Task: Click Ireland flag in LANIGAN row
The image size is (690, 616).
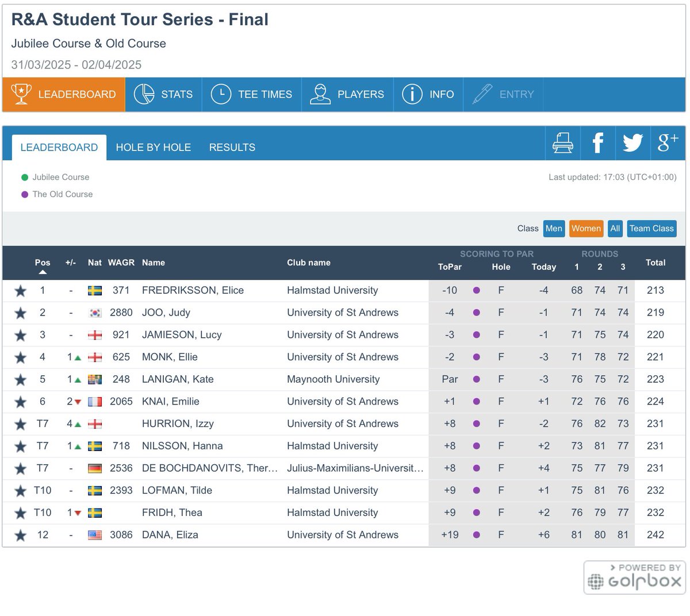Action: point(95,379)
